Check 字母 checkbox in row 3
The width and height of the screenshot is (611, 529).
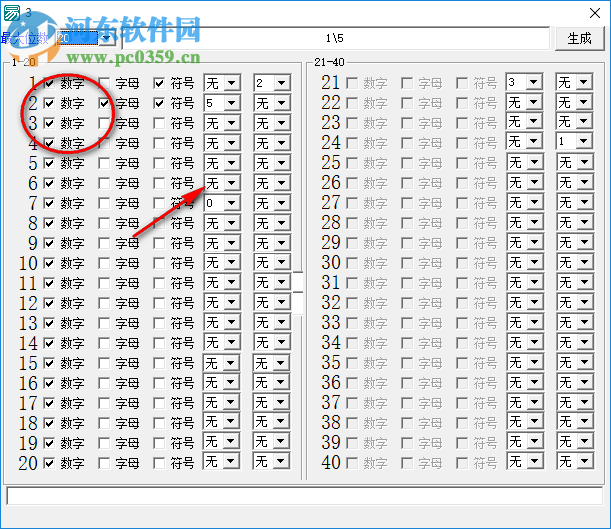coord(104,123)
